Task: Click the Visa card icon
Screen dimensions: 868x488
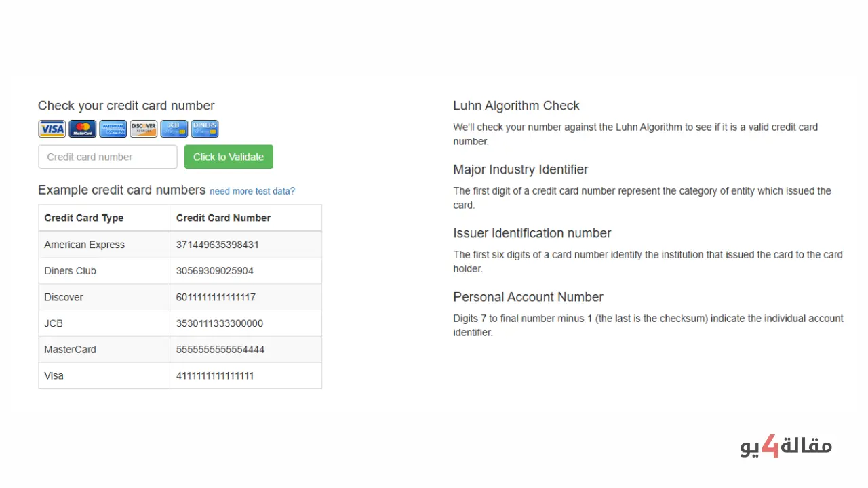Action: 52,129
